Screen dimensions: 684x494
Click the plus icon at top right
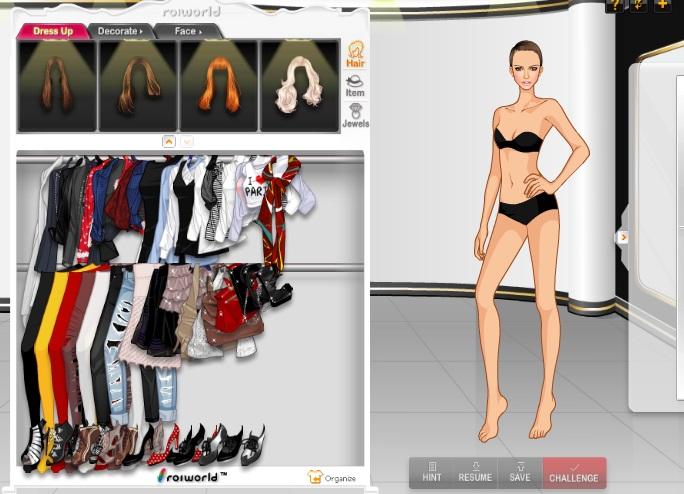[663, 5]
